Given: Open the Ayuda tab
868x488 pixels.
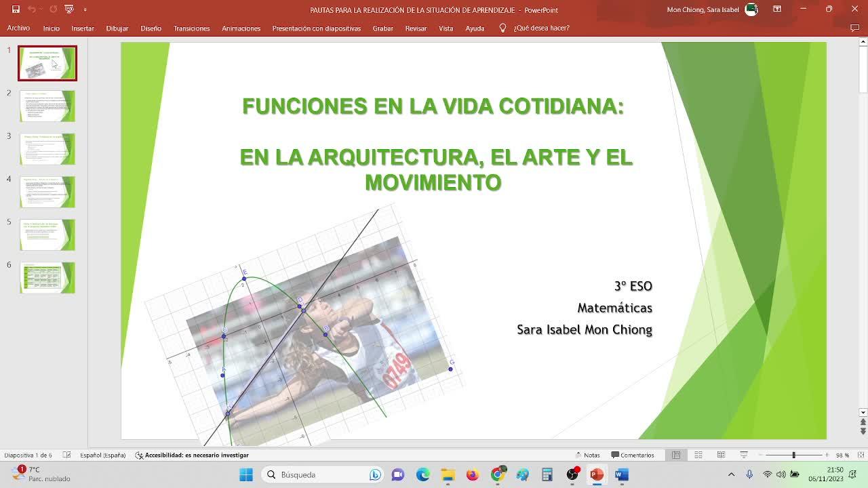Looking at the screenshot, I should 475,28.
